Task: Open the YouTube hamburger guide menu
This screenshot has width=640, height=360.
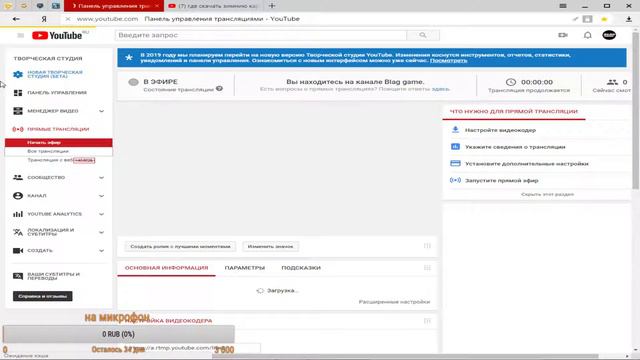Action: (x=20, y=36)
